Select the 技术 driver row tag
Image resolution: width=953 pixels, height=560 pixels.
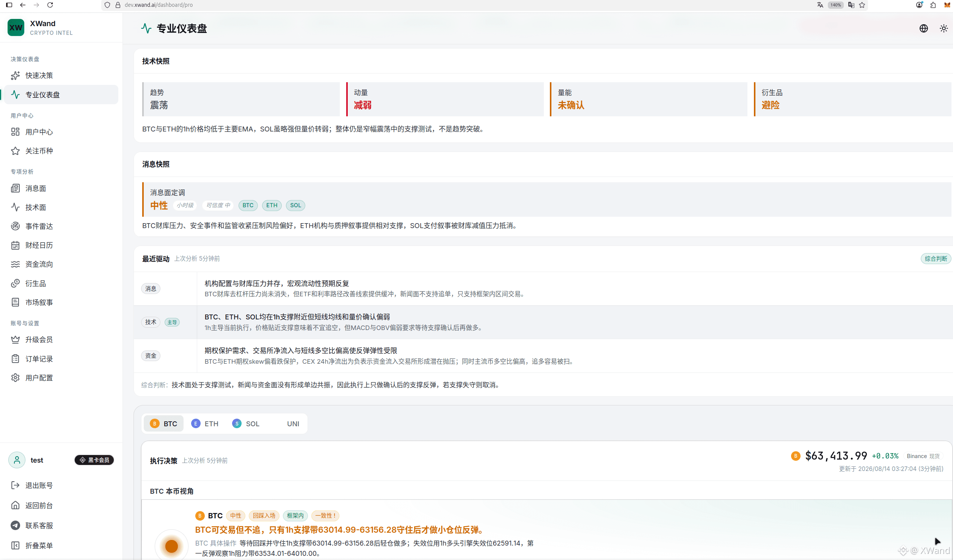click(151, 322)
